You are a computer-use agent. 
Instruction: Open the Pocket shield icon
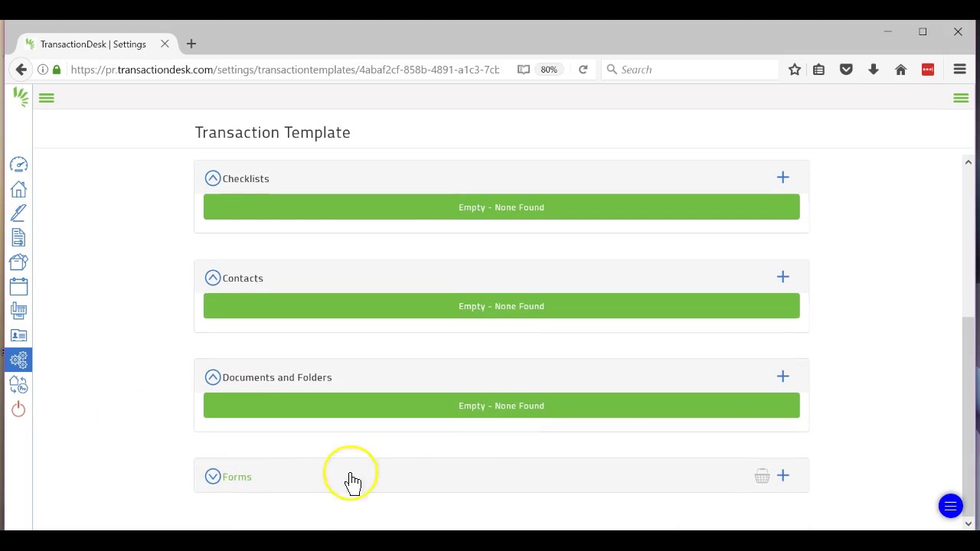coord(846,70)
